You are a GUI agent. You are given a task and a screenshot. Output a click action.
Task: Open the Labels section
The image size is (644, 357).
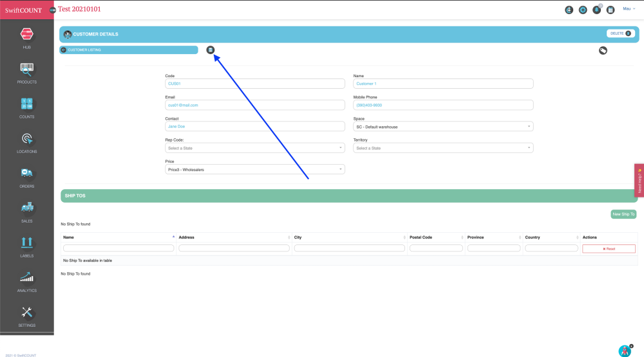[26, 247]
